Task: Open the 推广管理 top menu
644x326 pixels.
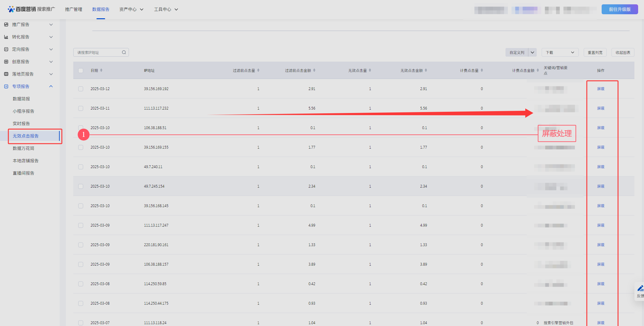Action: [74, 9]
